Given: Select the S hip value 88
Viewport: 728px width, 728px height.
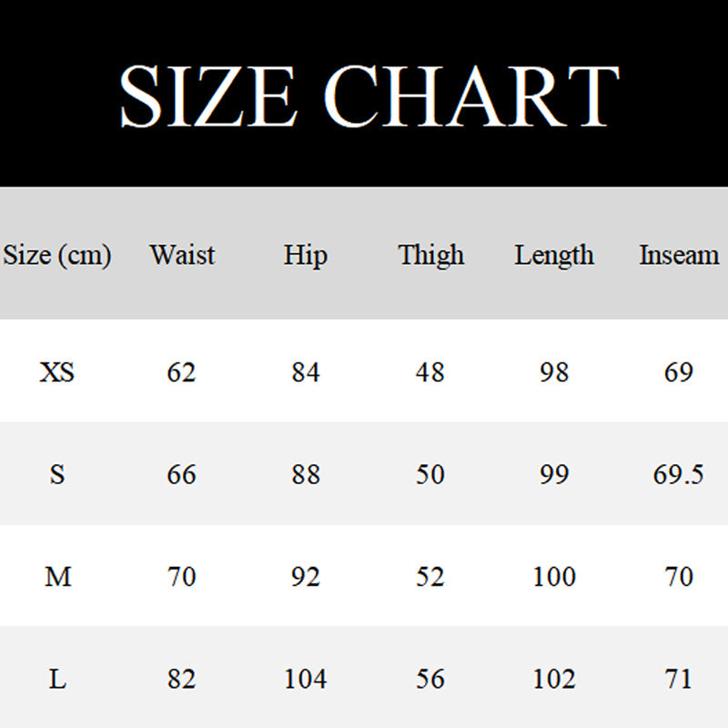Looking at the screenshot, I should (x=305, y=474).
